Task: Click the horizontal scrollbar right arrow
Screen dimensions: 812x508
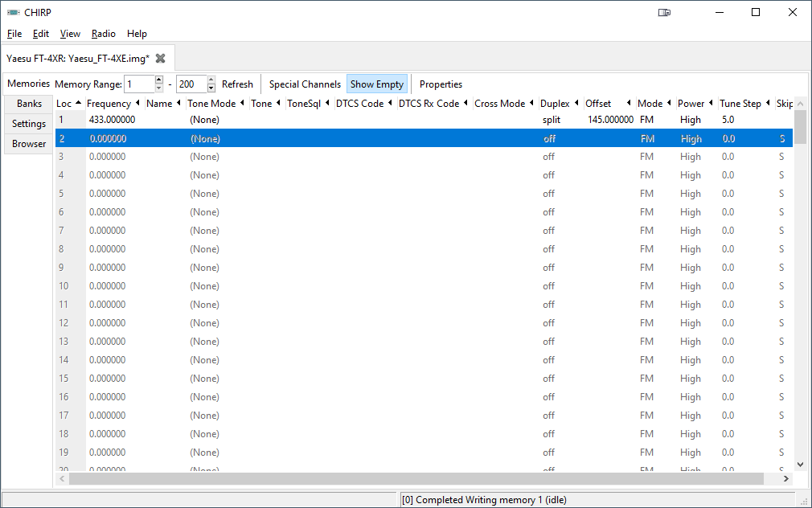Action: (x=785, y=478)
